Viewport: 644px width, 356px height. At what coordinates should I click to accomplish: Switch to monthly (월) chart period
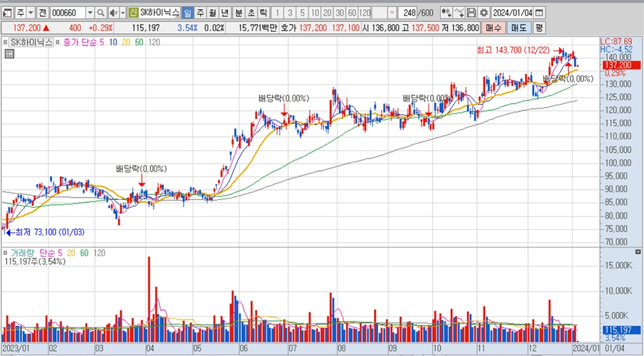[211, 13]
